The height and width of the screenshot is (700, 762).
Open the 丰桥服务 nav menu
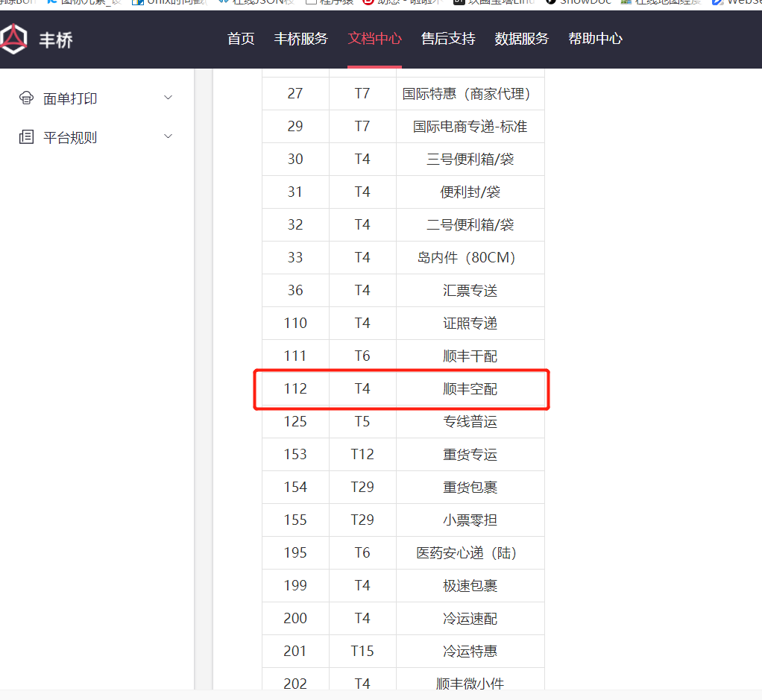click(x=300, y=39)
